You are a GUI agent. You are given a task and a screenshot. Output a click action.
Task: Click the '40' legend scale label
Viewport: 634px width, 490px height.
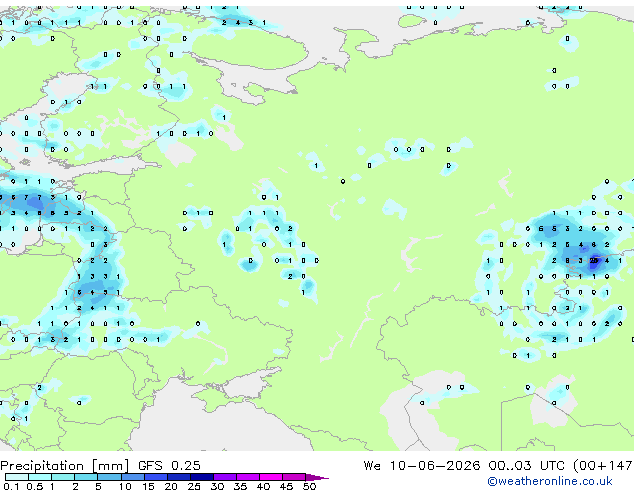pyautogui.click(x=263, y=486)
